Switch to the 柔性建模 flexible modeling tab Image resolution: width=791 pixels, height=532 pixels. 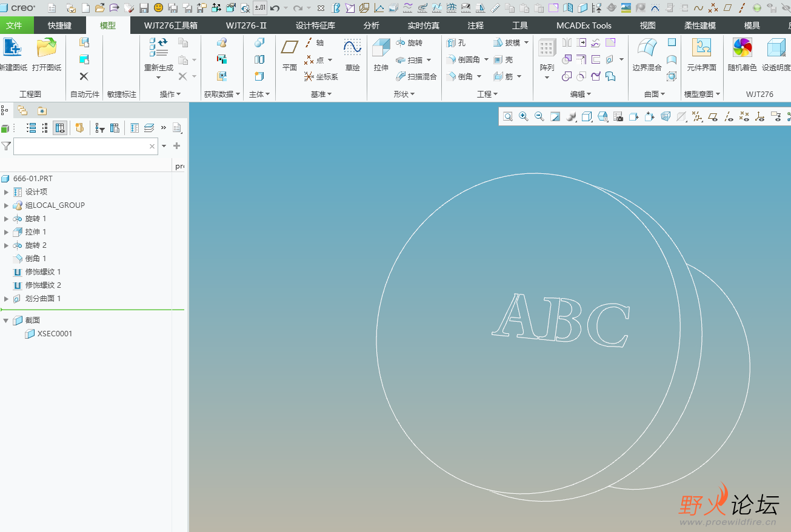700,25
